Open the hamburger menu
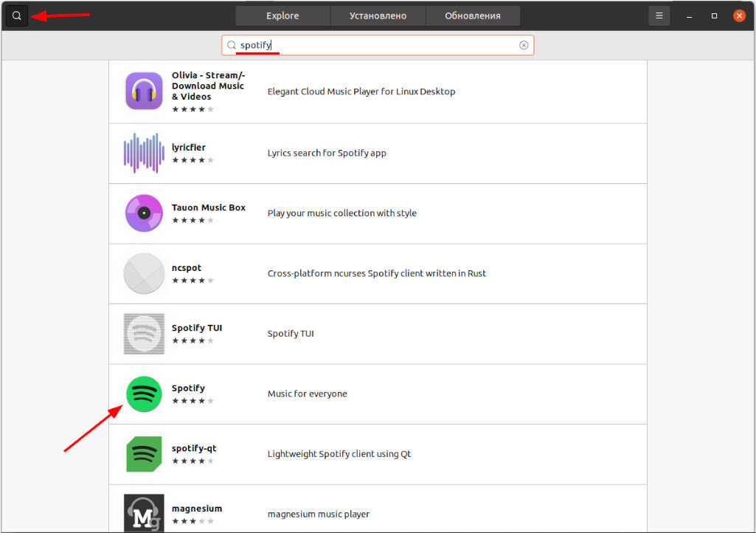Image resolution: width=756 pixels, height=533 pixels. click(x=659, y=16)
